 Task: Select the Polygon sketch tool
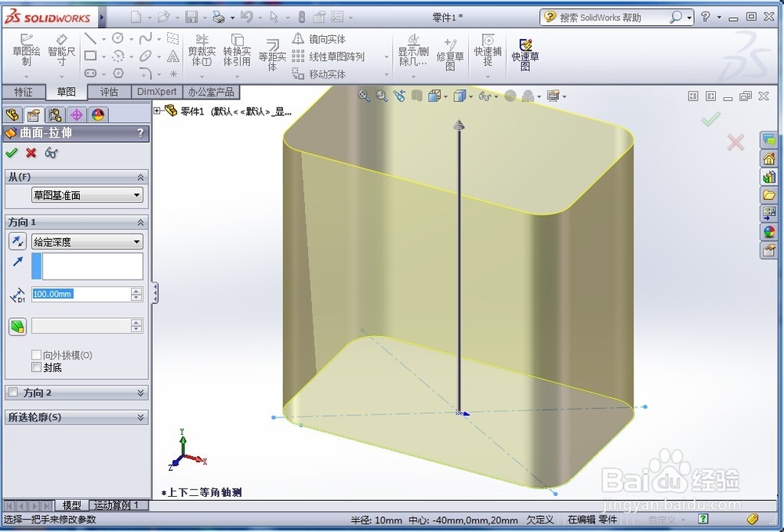pos(118,73)
